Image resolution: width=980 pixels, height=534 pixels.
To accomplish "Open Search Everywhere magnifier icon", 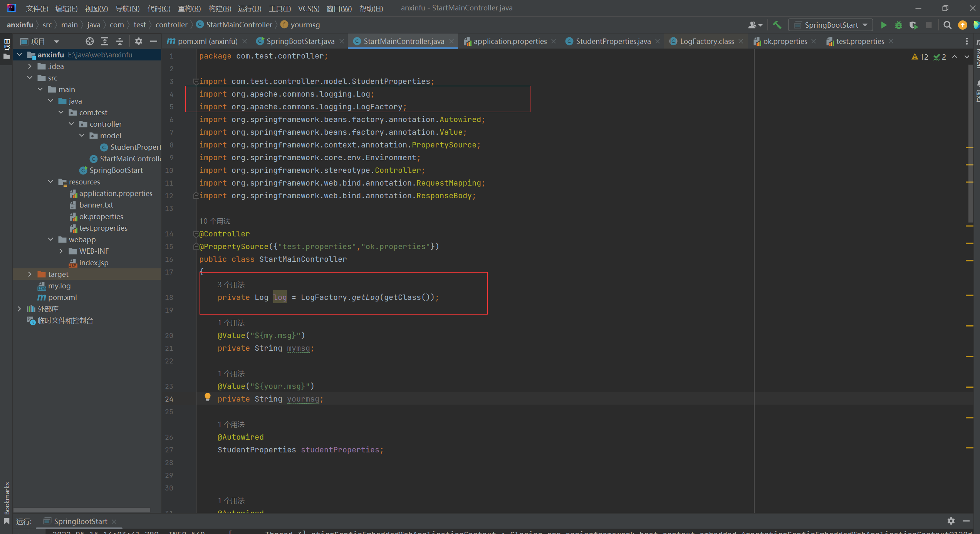I will 947,25.
